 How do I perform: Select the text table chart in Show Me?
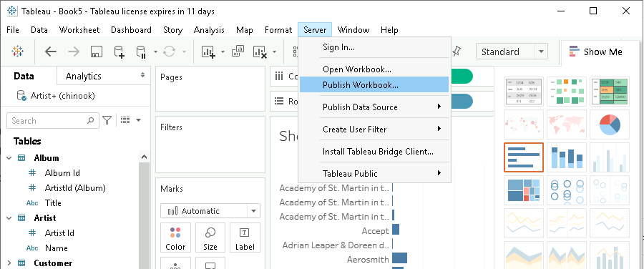click(x=524, y=91)
